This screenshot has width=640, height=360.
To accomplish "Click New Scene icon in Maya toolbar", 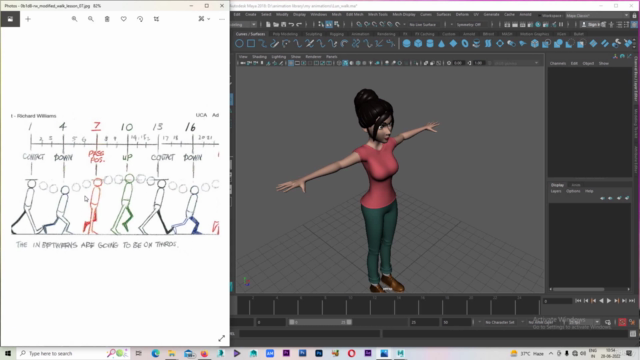I will (x=268, y=24).
